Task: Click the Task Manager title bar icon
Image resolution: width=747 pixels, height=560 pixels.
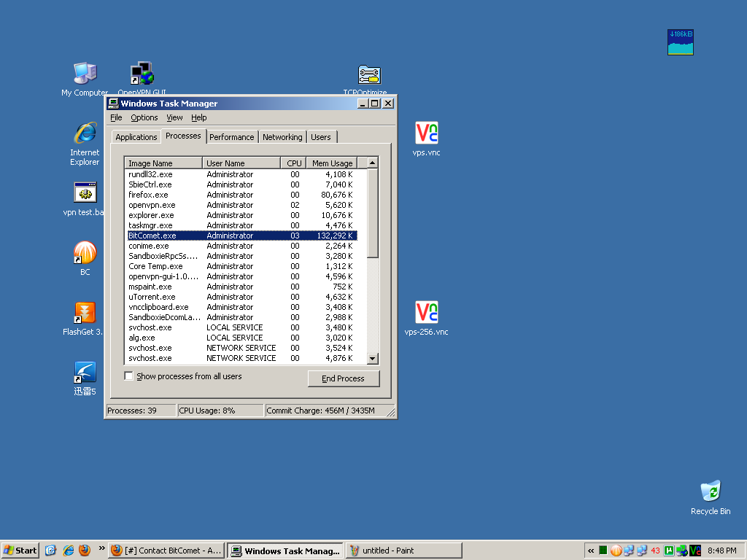Action: click(113, 104)
